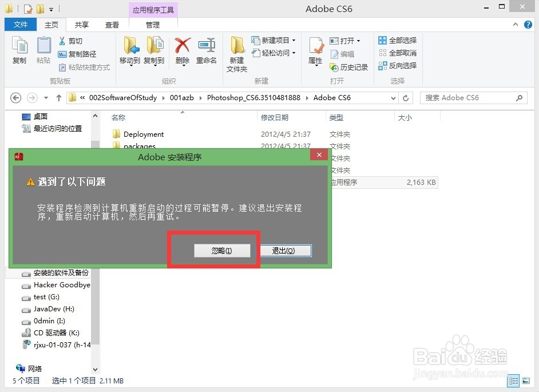Click 002SoftwareOfStudy in breadcrumb

(123, 98)
